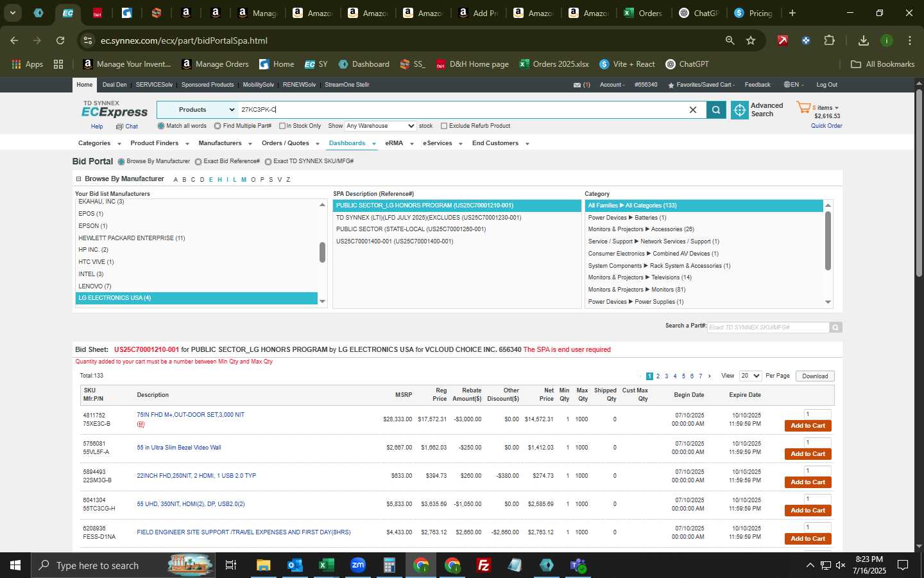Open Advanced Search target icon
924x578 pixels.
coord(739,110)
